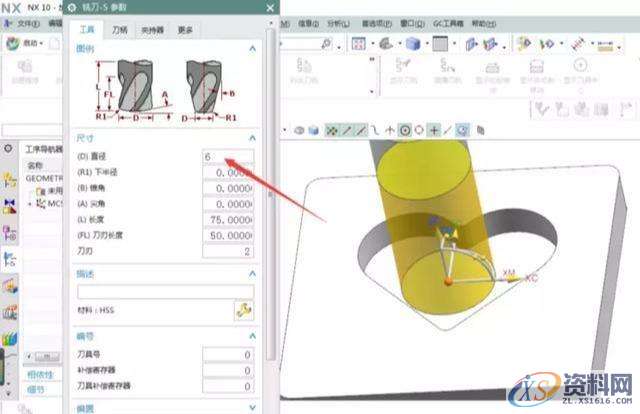Click the circle-with-center snap icon
Image resolution: width=640 pixels, height=414 pixels.
pos(405,130)
